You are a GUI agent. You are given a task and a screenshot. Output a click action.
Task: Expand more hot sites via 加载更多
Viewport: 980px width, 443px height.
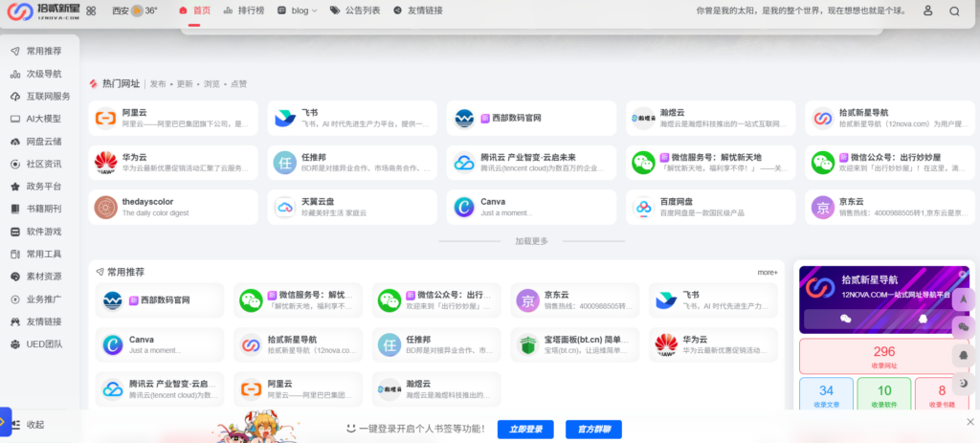(531, 241)
